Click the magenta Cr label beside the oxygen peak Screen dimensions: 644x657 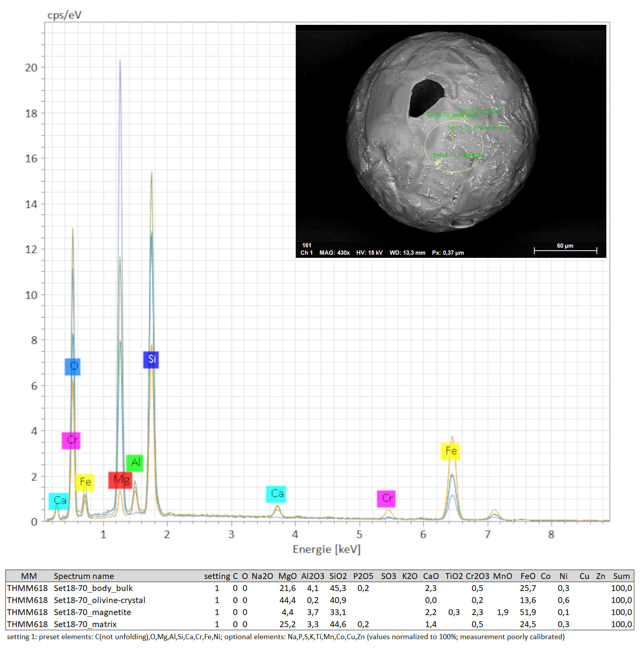71,440
